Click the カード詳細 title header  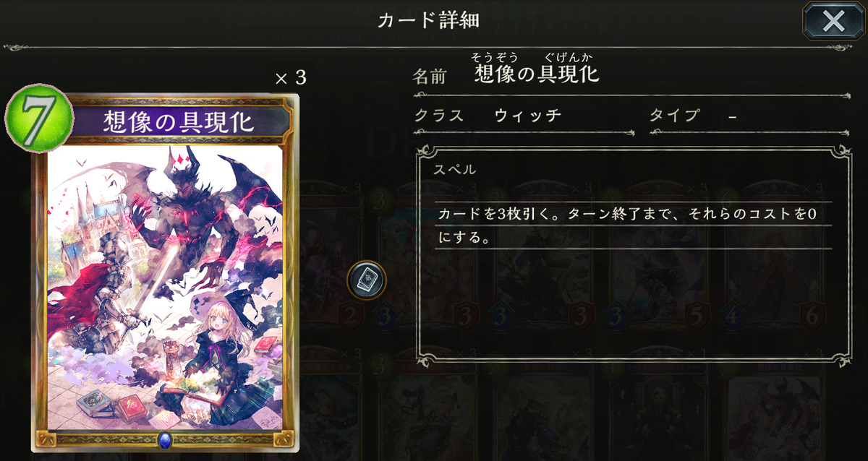click(x=428, y=21)
